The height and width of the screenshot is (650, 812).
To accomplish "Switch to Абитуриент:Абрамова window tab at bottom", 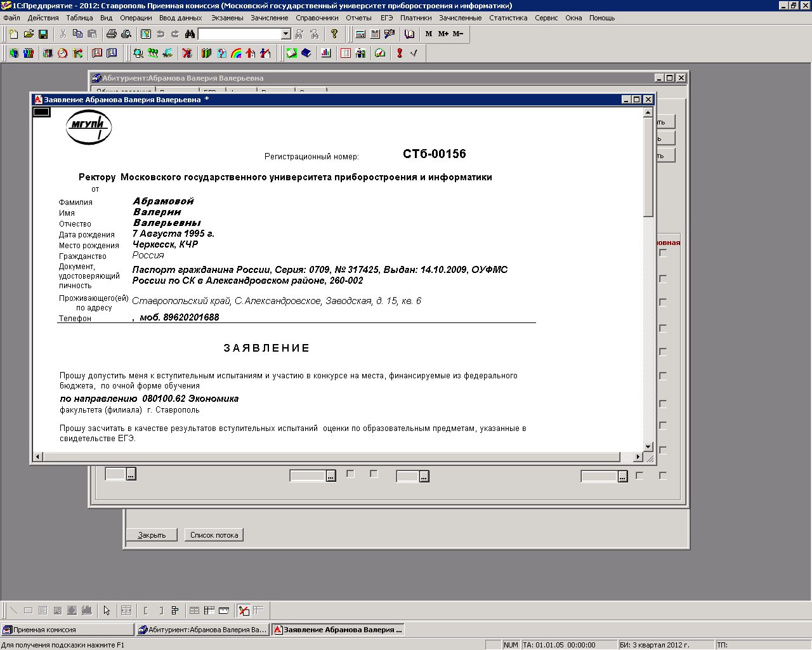I will (x=203, y=630).
